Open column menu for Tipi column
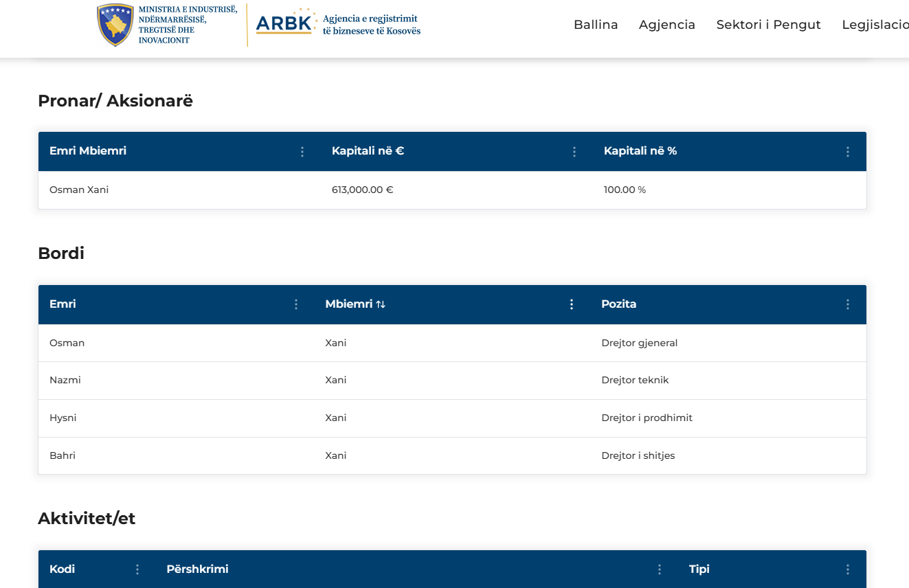Image resolution: width=909 pixels, height=588 pixels. [847, 569]
